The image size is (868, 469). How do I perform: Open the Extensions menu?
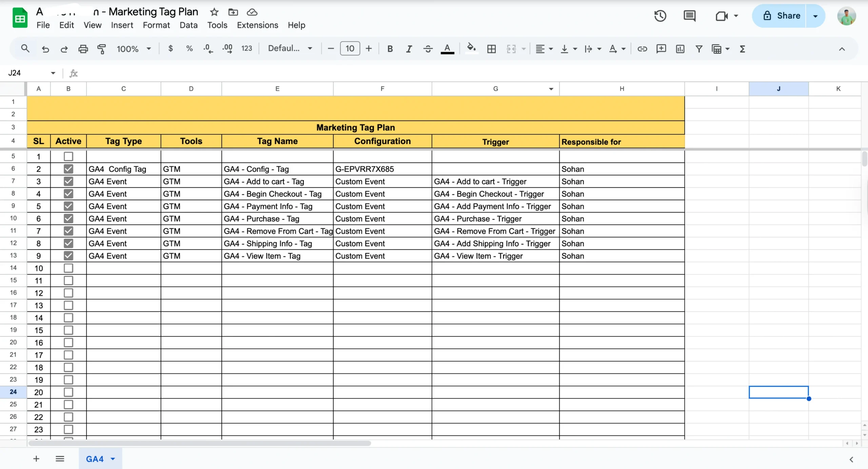(x=257, y=25)
